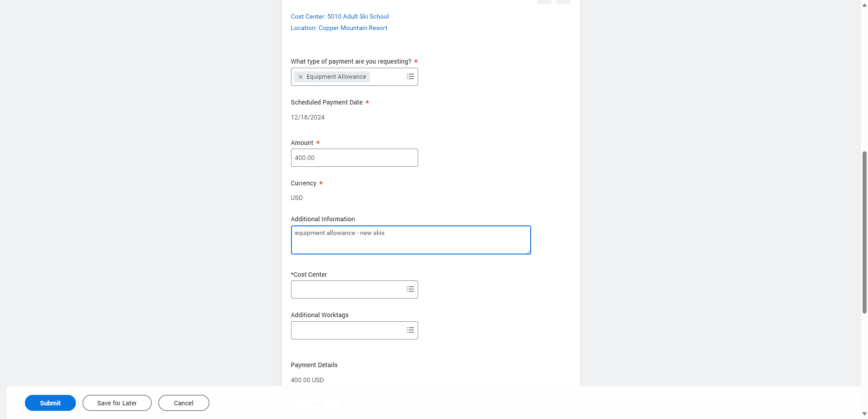Remove the Equipment Allowance selection
868x419 pixels.
(300, 77)
